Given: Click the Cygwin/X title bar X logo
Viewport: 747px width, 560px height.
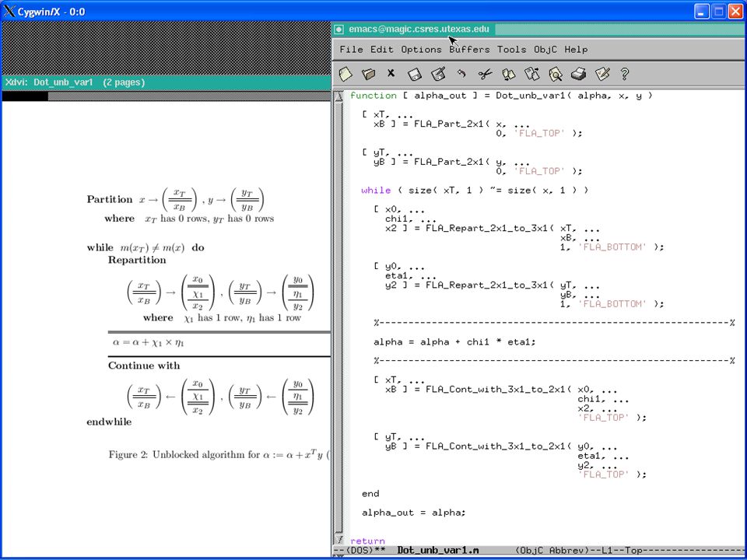Looking at the screenshot, I should [x=9, y=11].
